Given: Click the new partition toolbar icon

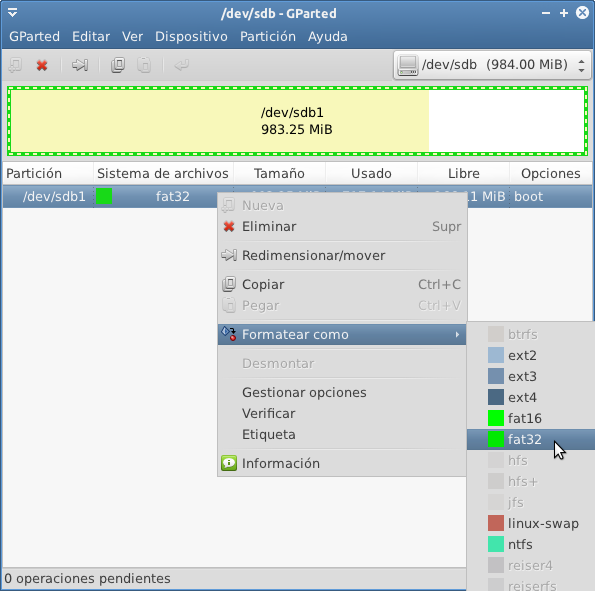Looking at the screenshot, I should coord(16,65).
